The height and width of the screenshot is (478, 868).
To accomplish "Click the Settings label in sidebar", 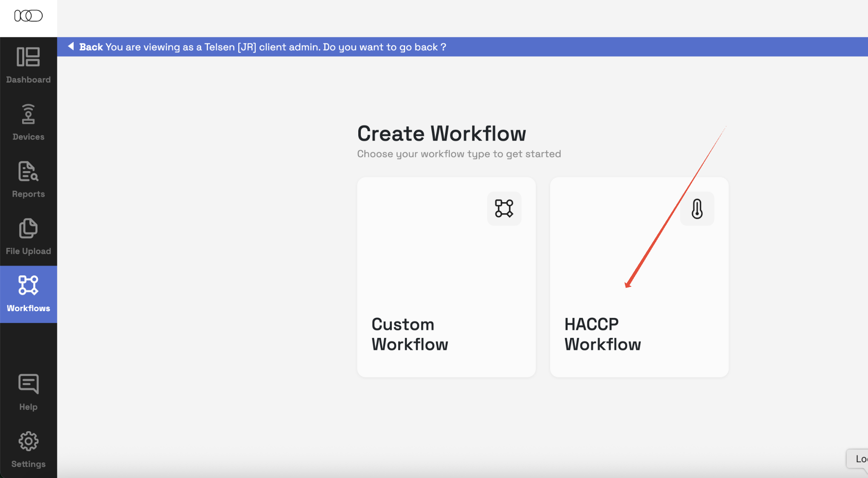I will click(28, 464).
